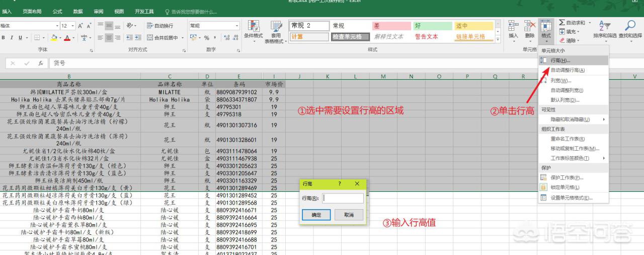Image resolution: width=644 pixels, height=255 pixels.
Task: Choose 保护工作表(P)... menu item
Action: coord(573,177)
